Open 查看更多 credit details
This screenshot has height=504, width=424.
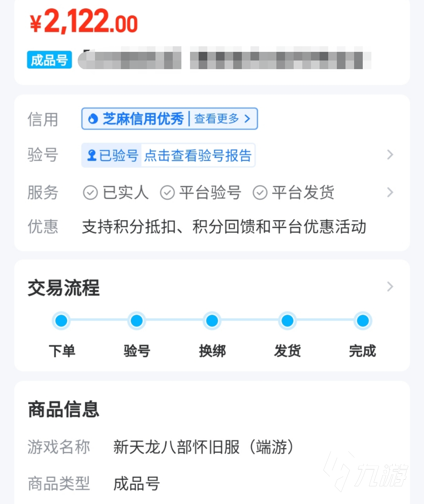click(x=222, y=119)
